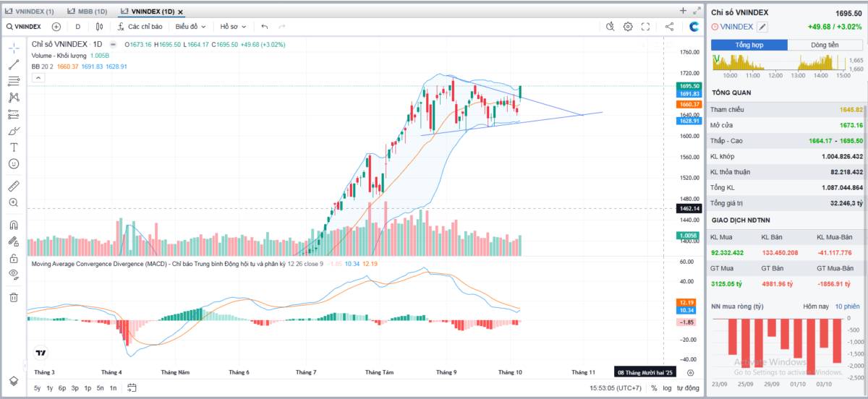Screen dimensions: 868x399
Task: Open the D timeframe interval selector
Action: [x=77, y=27]
